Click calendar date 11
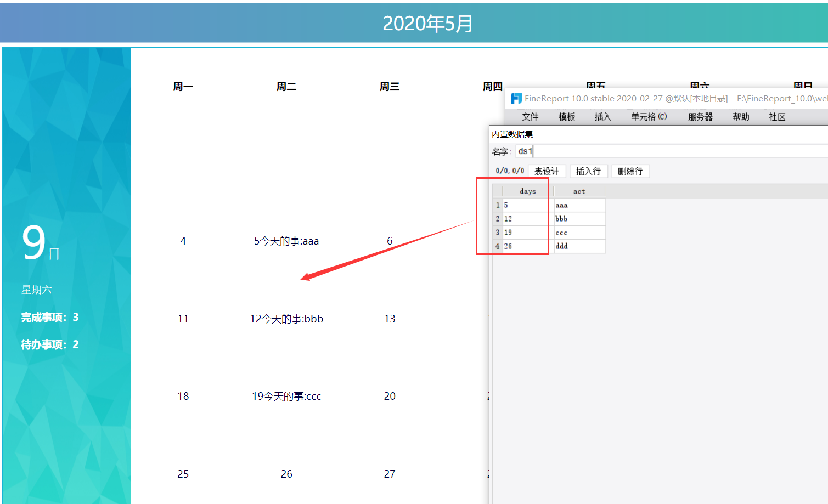The image size is (828, 504). point(183,319)
